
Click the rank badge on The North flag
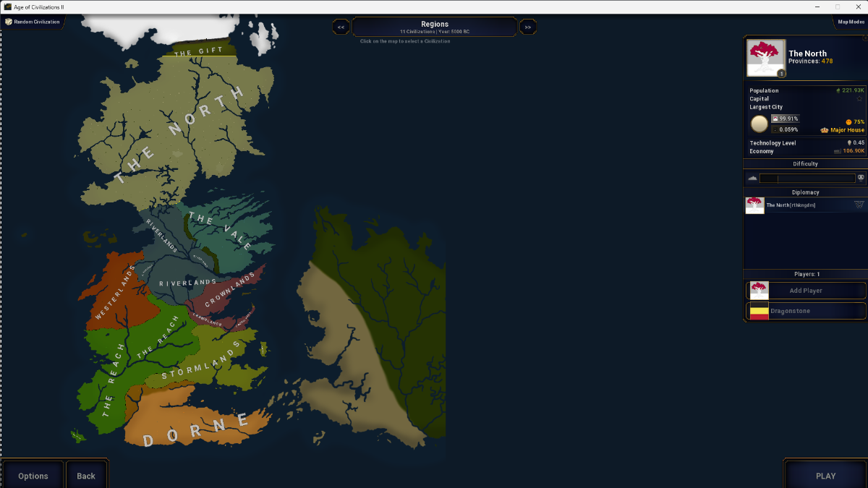(781, 73)
